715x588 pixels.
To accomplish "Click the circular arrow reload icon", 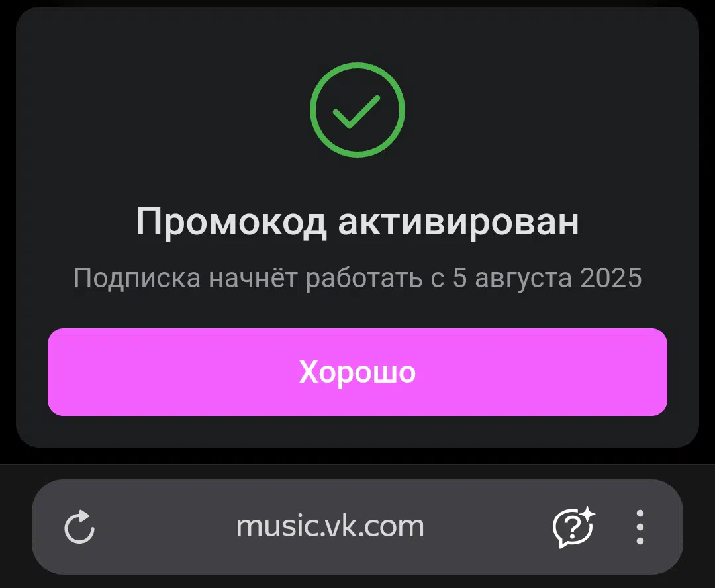I will (x=79, y=526).
